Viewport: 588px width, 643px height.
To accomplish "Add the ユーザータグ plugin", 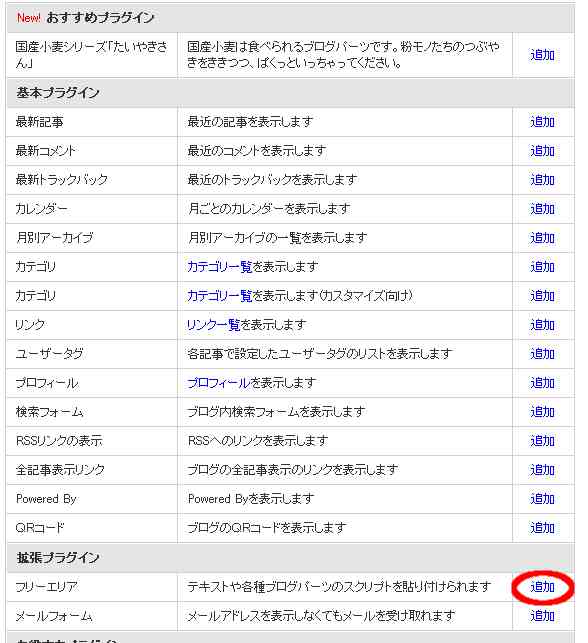I will tap(542, 354).
